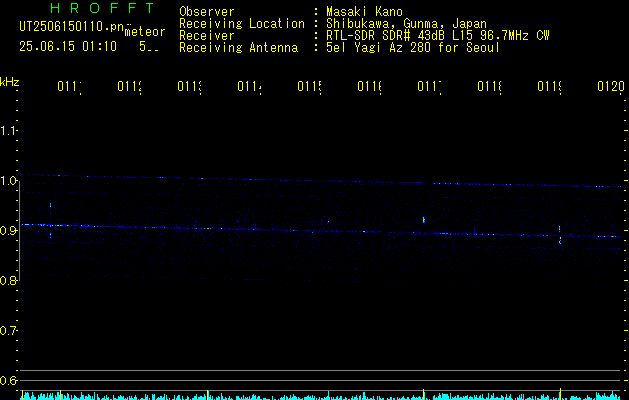The image size is (629, 400).
Task: Click the 0120 time marker
Action: [611, 86]
